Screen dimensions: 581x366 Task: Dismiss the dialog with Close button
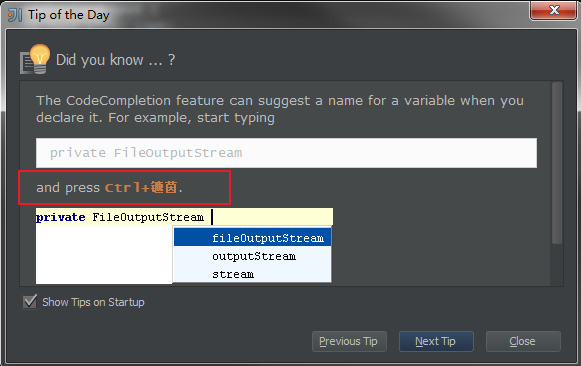(523, 341)
